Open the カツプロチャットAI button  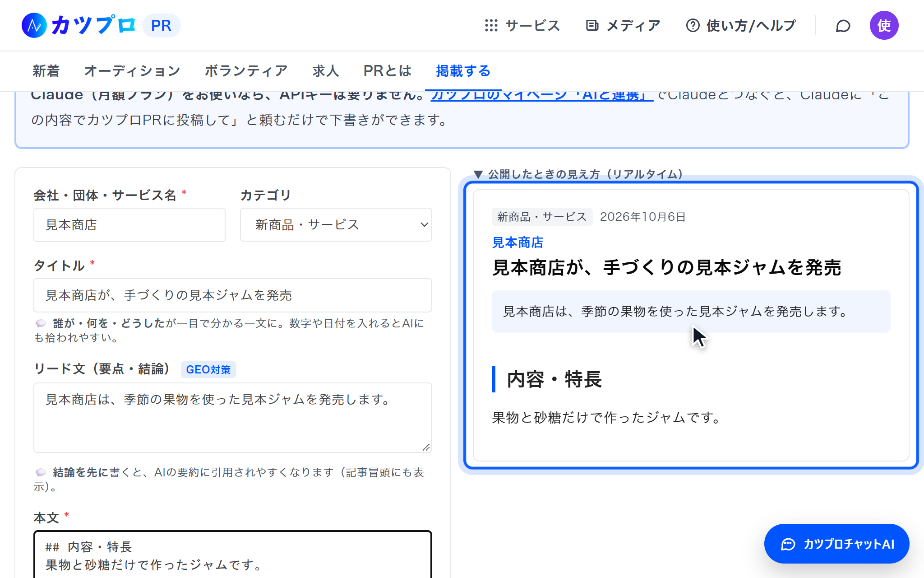(x=836, y=544)
